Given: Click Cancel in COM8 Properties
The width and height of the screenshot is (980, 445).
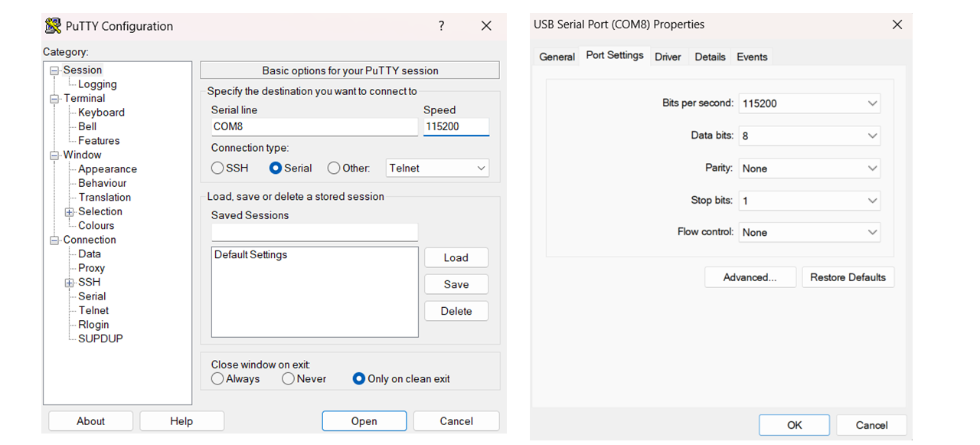Looking at the screenshot, I should tap(872, 425).
